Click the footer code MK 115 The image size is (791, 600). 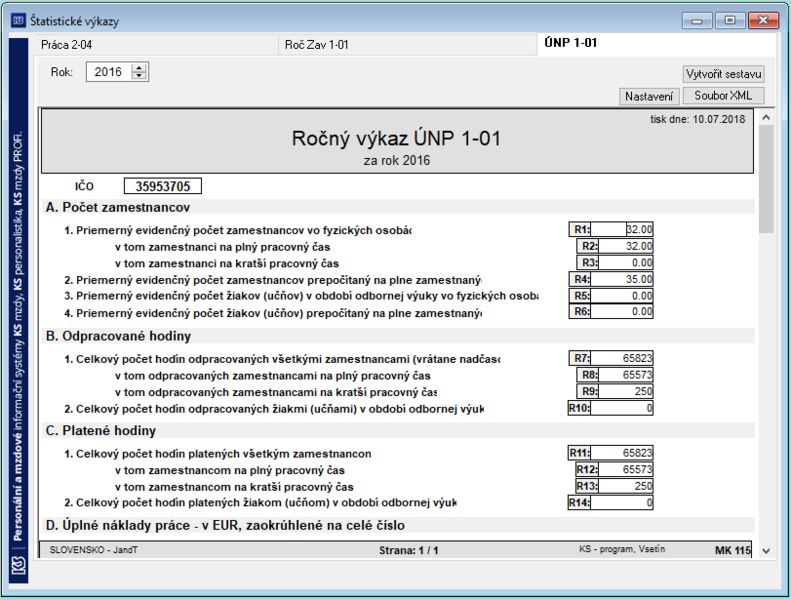(732, 551)
